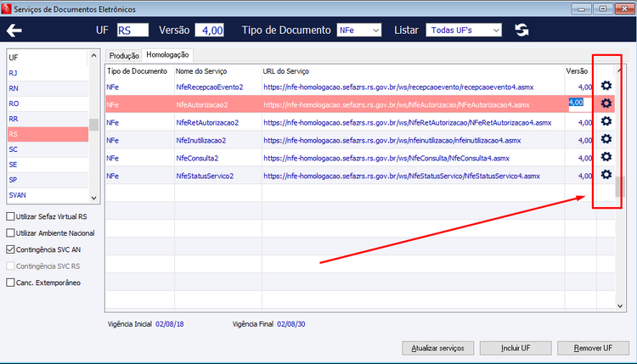637x364 pixels.
Task: Select the Homologação tab
Action: pos(167,55)
